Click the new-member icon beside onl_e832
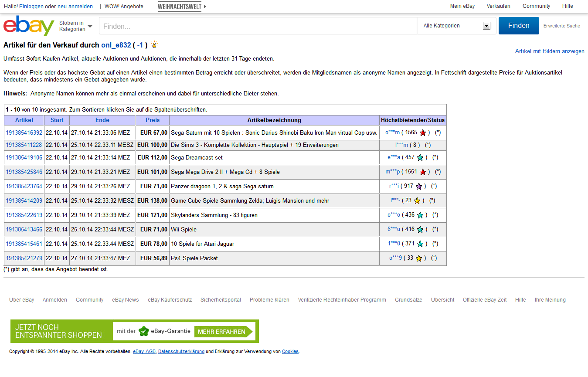Screen dimensions: 588x377 click(x=154, y=44)
